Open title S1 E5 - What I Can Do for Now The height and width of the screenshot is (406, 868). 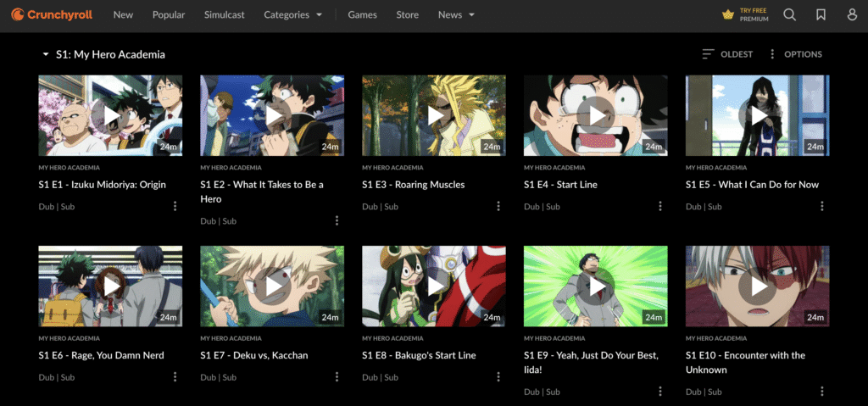click(753, 185)
